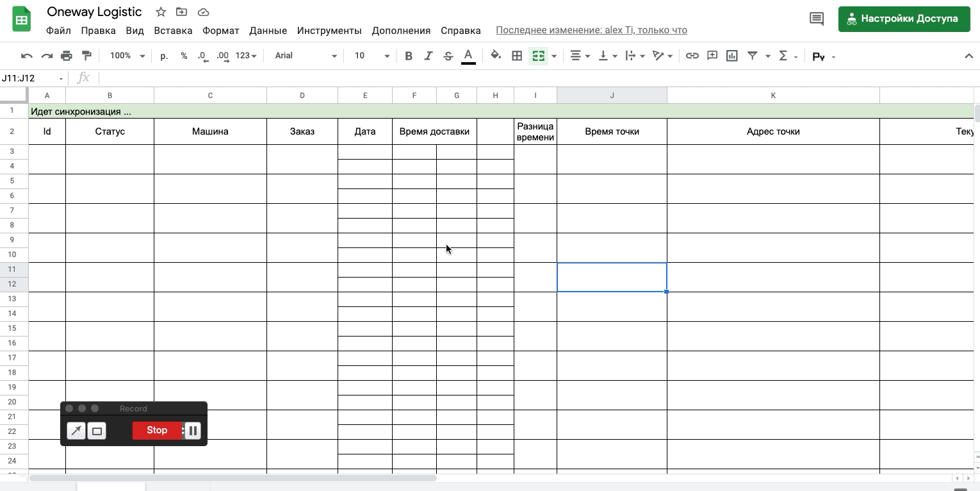The height and width of the screenshot is (491, 980).
Task: Rename the Oneway Logistic title
Action: [x=94, y=12]
